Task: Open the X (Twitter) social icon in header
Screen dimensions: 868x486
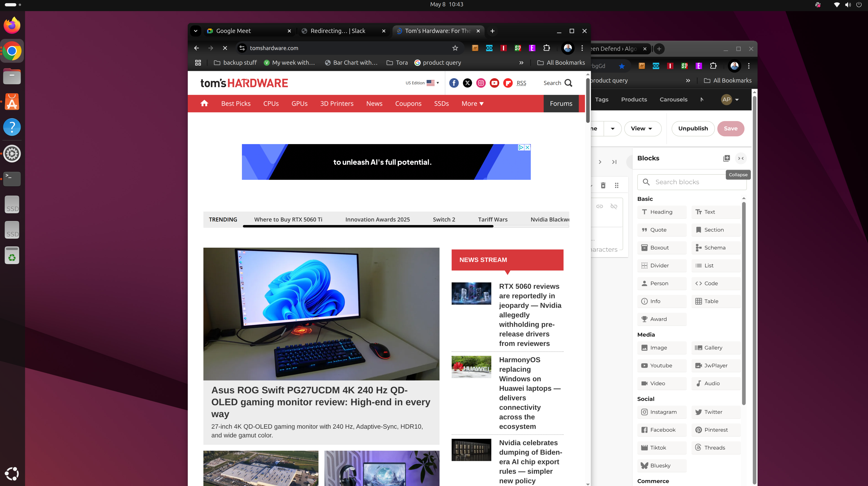Action: point(467,83)
